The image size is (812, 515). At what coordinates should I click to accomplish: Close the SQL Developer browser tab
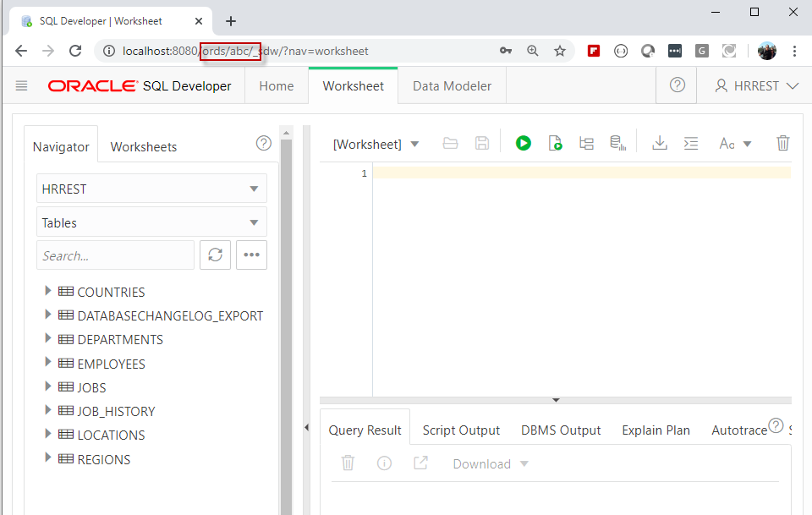tap(199, 21)
